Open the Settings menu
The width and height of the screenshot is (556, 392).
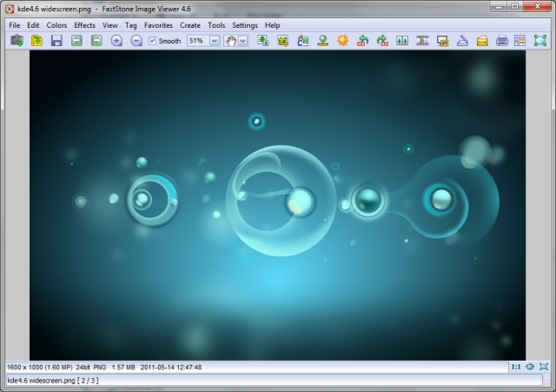click(245, 25)
